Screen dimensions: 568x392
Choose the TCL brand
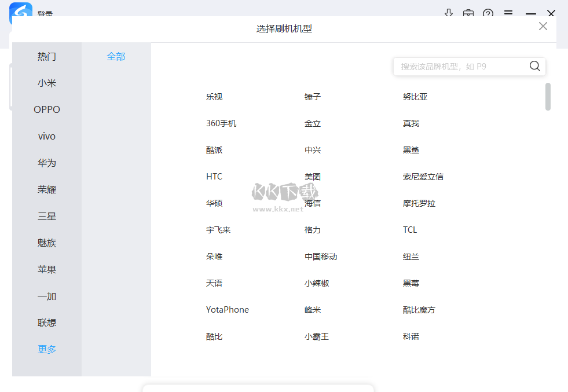(x=410, y=230)
